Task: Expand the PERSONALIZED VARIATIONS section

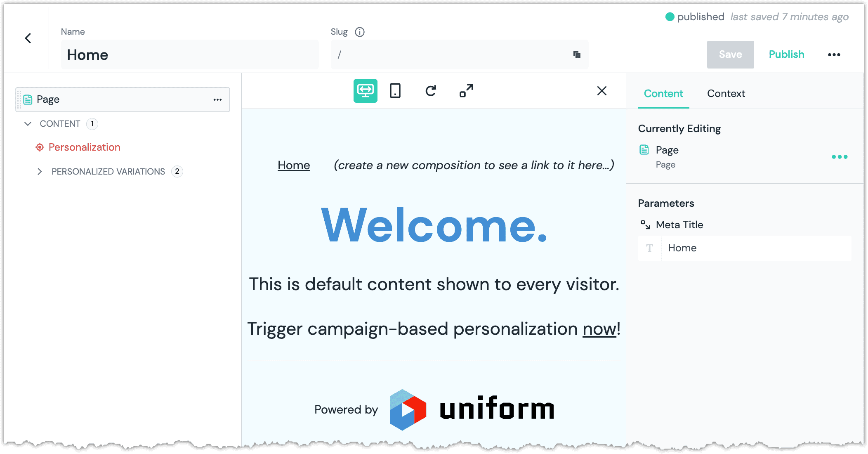Action: [x=39, y=171]
